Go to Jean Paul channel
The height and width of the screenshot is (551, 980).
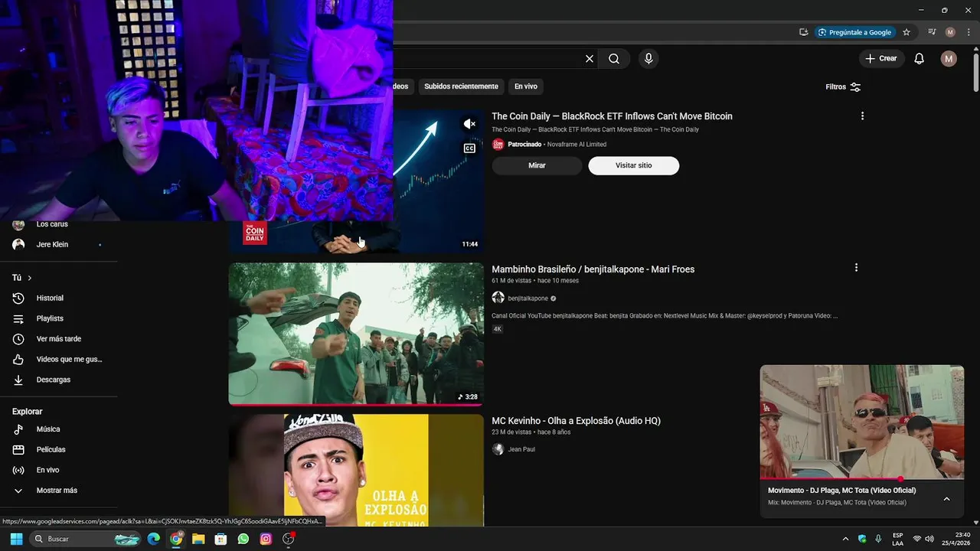click(521, 449)
